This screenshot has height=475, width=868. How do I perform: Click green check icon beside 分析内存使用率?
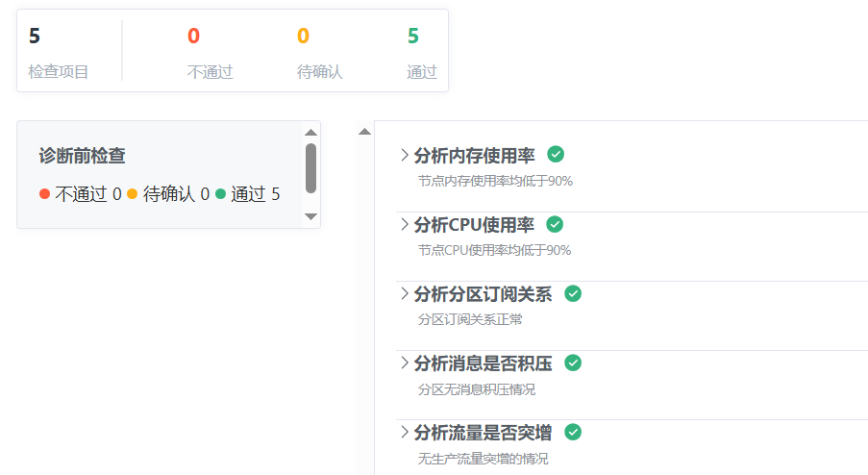(x=556, y=154)
